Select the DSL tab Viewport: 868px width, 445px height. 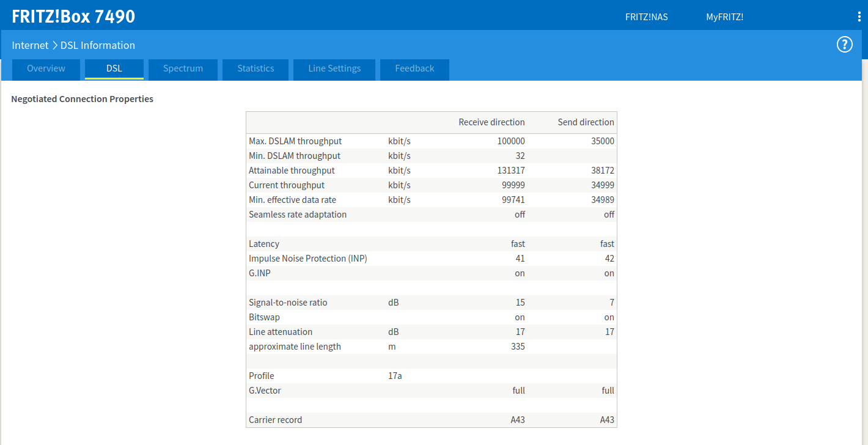114,68
